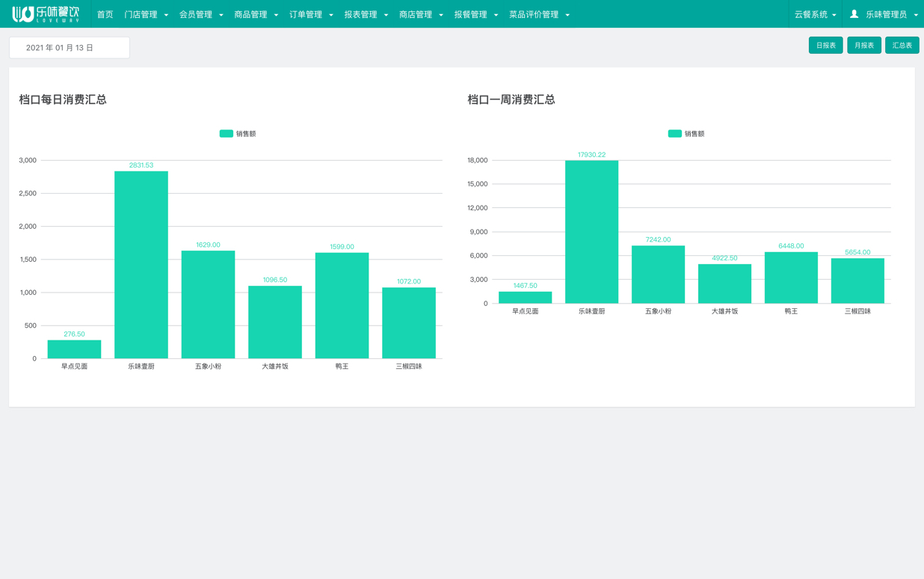Click the 早点见面 axis label in the daily chart
924x579 pixels.
[x=74, y=367]
